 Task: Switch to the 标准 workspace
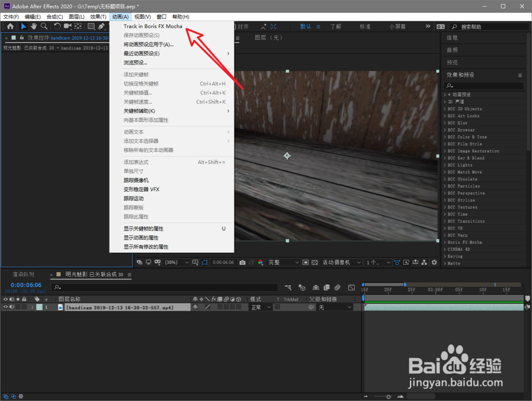click(x=365, y=27)
